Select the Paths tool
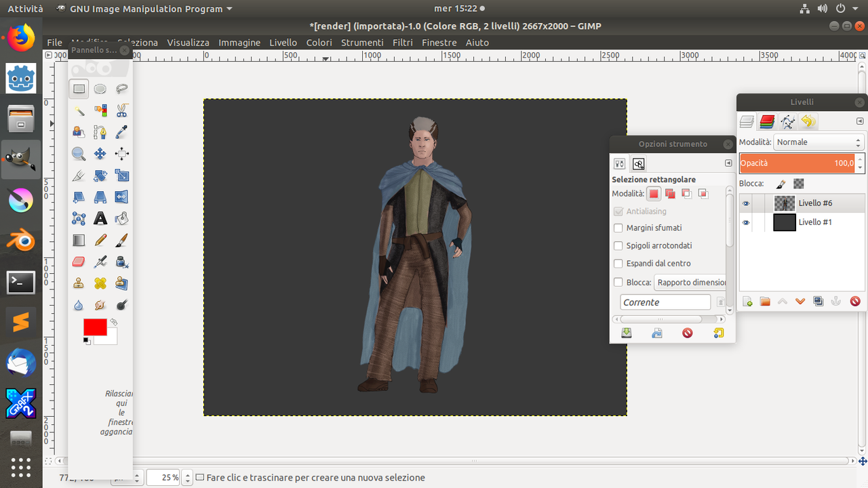Screen dimensions: 868x488 click(x=100, y=132)
